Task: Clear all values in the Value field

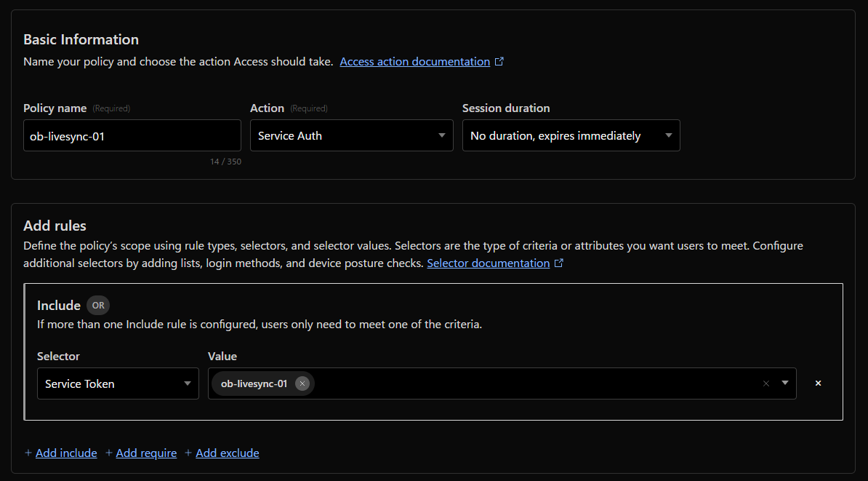Action: tap(766, 383)
